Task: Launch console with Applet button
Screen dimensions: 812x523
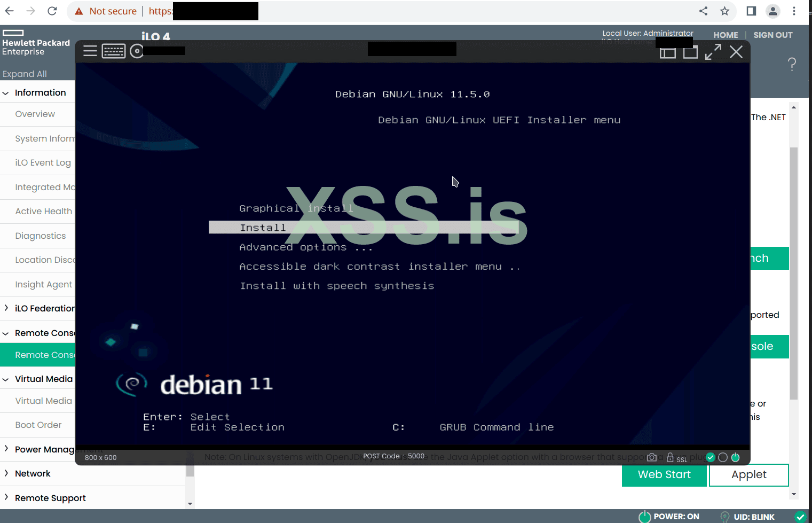Action: (x=749, y=475)
